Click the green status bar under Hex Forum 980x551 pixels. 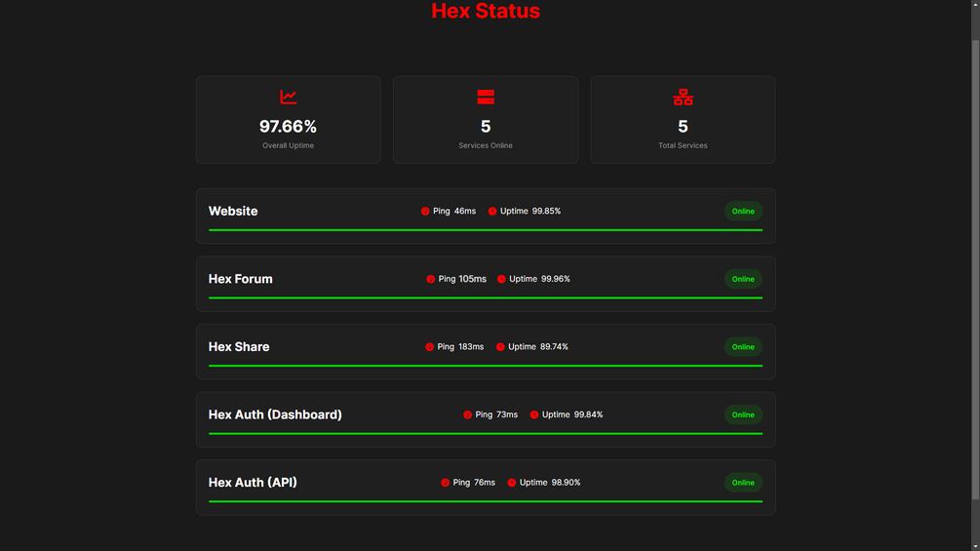click(x=486, y=298)
